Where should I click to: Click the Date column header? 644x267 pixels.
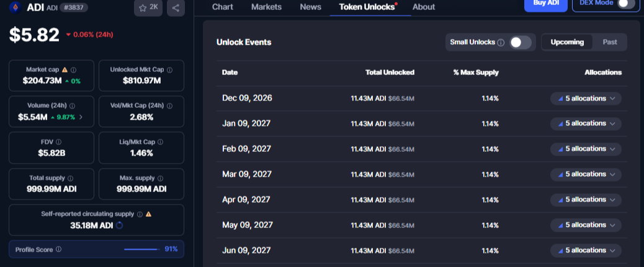[230, 72]
